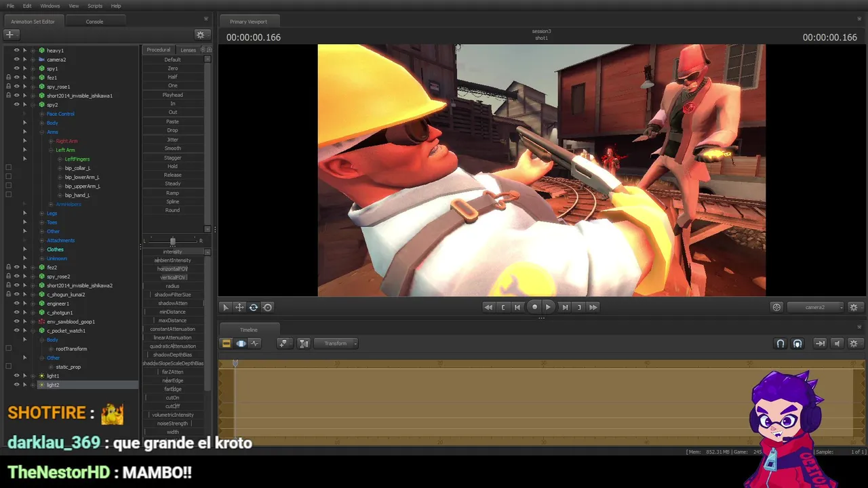Click the arrow-to-bar timeline icon
This screenshot has height=488, width=868.
click(820, 344)
